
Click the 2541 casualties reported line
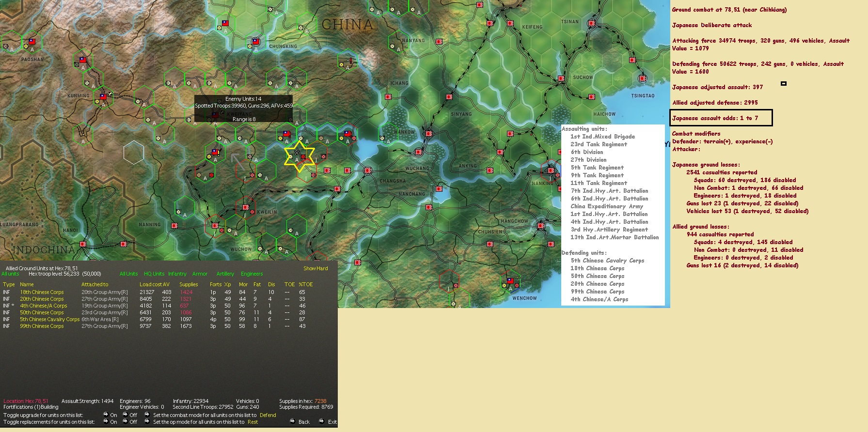coord(722,172)
